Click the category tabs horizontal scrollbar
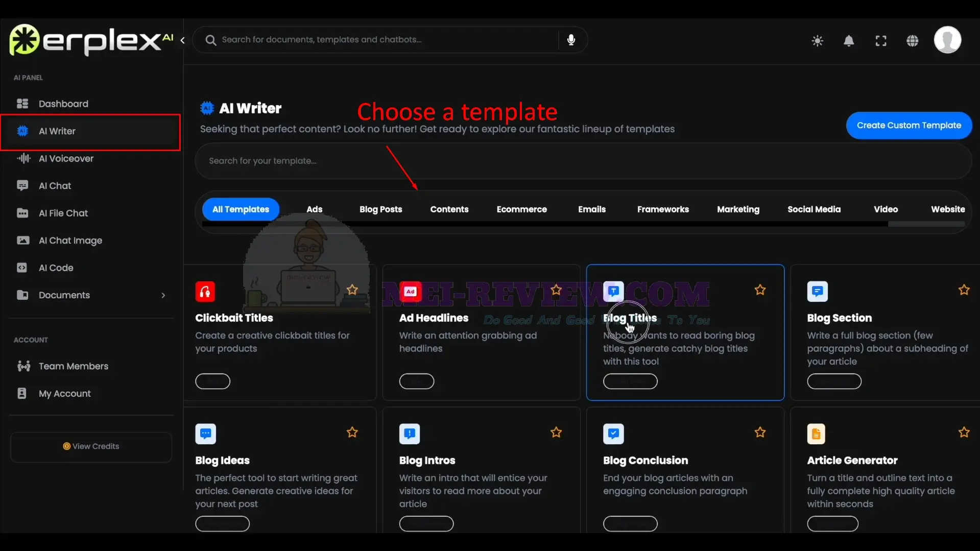980x551 pixels. click(544, 224)
